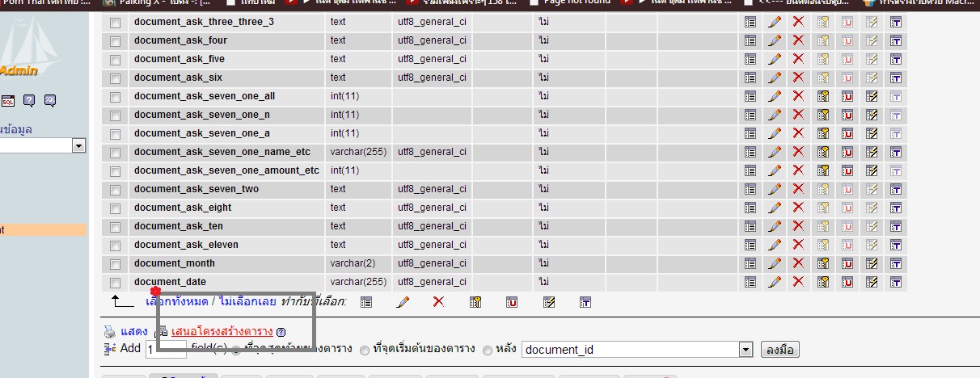The image size is (980, 378).
Task: Click into the Add field(s) number input
Action: click(166, 350)
